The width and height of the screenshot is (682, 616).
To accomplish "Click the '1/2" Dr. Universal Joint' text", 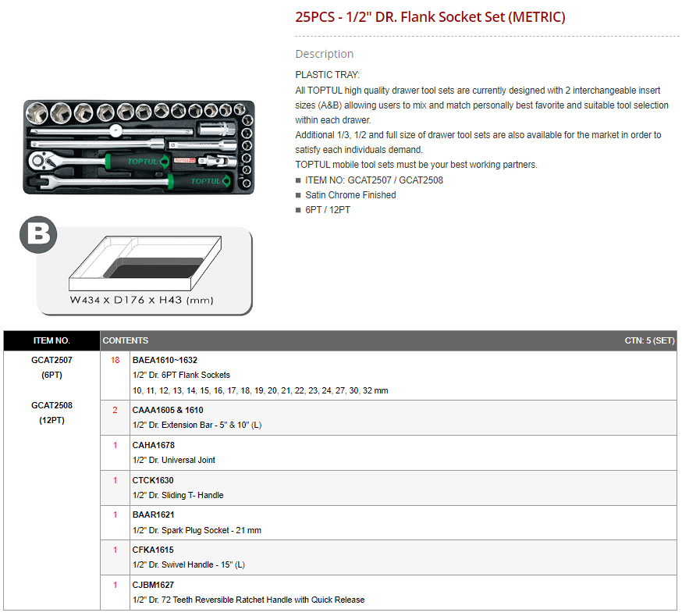I will [173, 460].
